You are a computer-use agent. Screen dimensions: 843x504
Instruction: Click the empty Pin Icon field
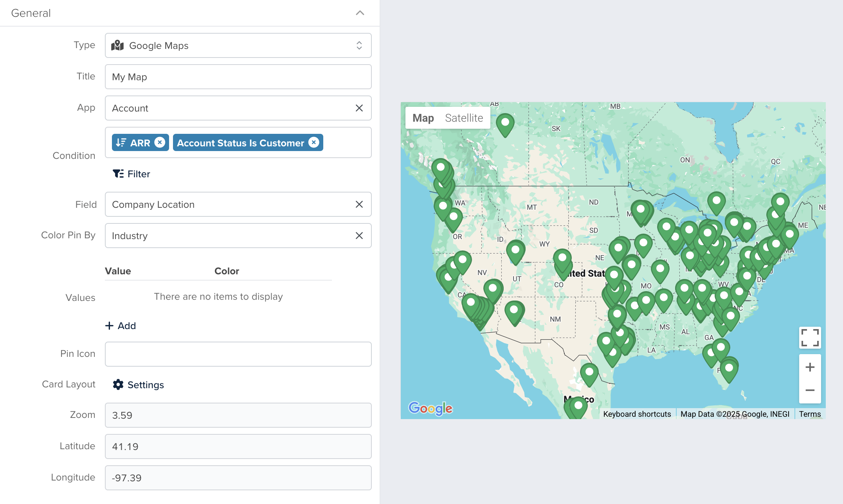tap(238, 354)
